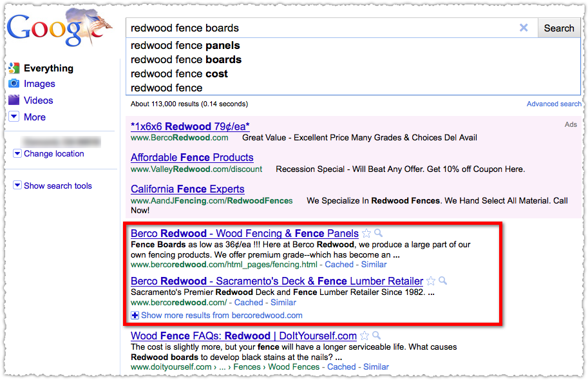Screen dimensions: 588x380
Task: Click the Videos clapperboard icon
Action: pyautogui.click(x=14, y=100)
